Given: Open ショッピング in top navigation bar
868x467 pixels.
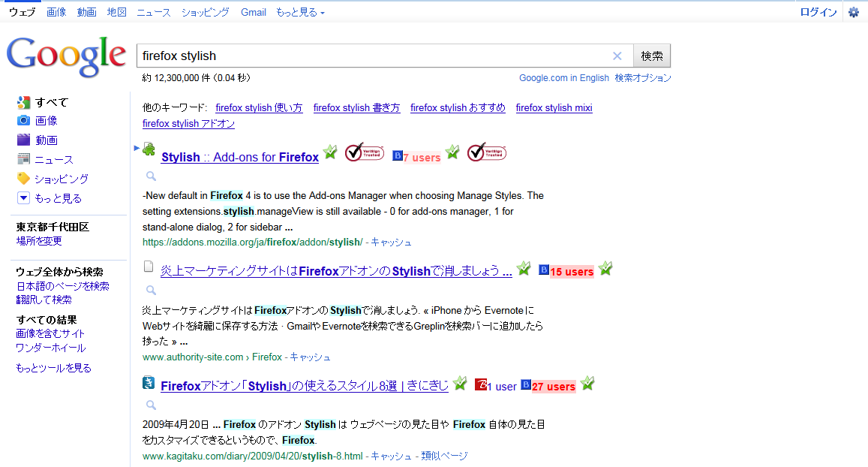Looking at the screenshot, I should [x=206, y=12].
